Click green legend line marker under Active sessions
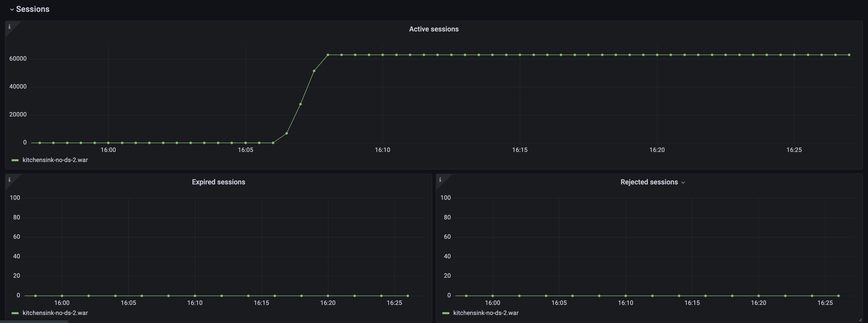 [15, 160]
